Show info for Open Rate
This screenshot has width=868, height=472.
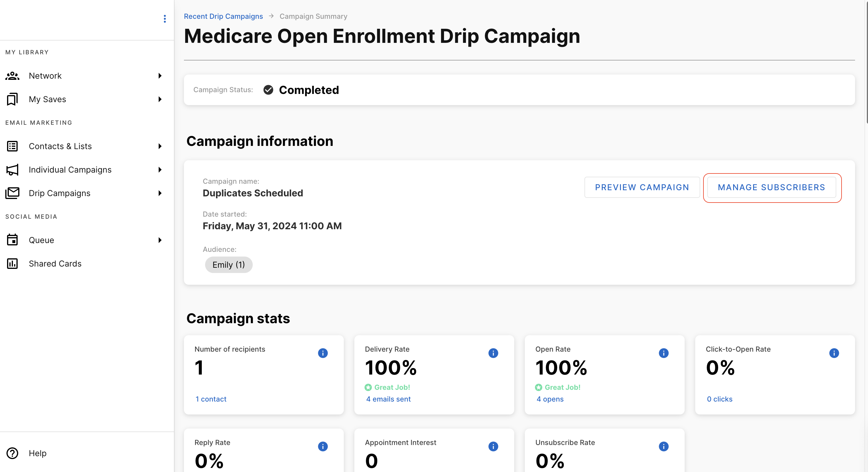pos(664,353)
